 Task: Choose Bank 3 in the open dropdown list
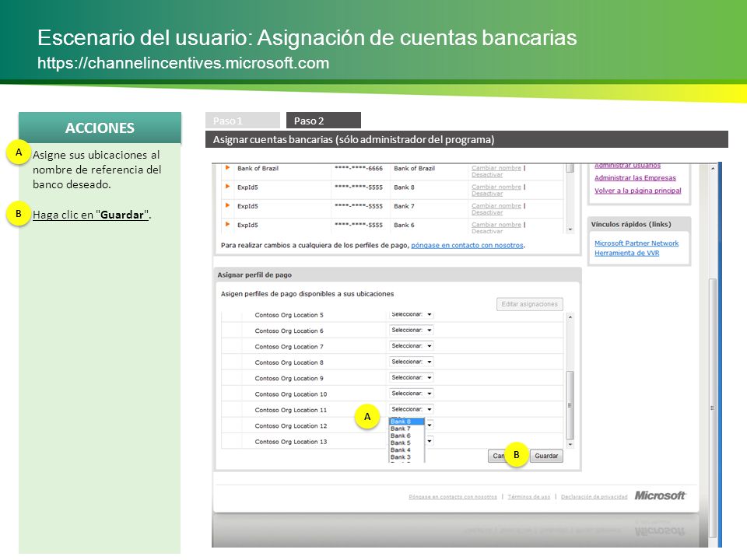click(406, 457)
